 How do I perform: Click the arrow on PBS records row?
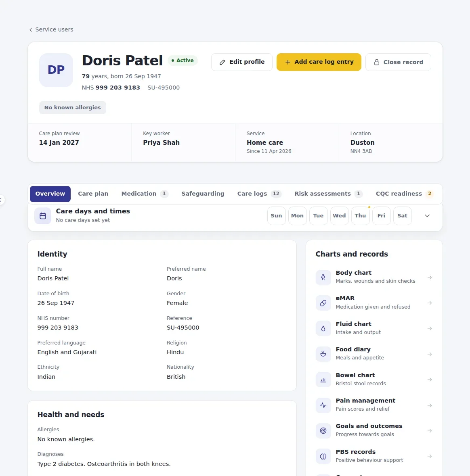tap(430, 456)
